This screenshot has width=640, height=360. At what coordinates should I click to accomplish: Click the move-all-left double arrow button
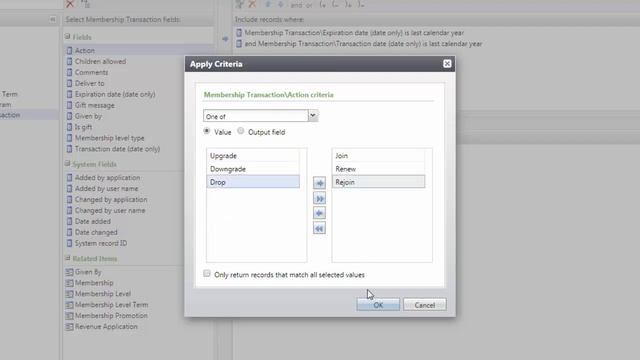(319, 228)
